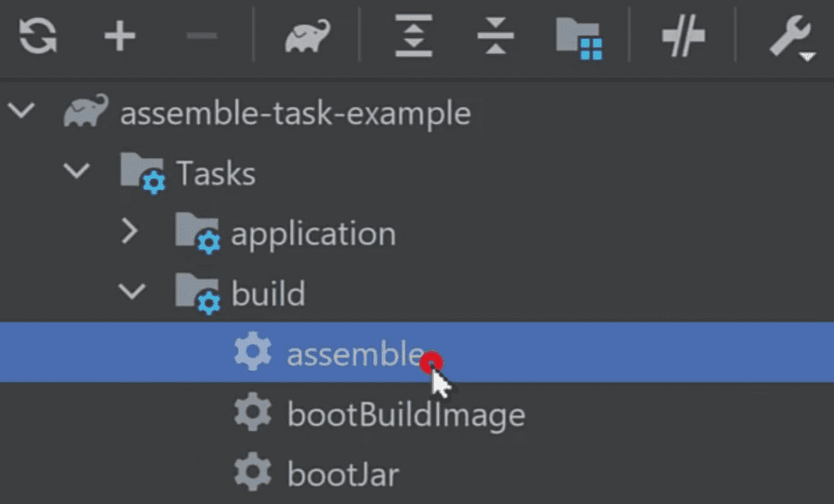Click the Collapse All toolbar icon
This screenshot has height=504, width=834.
[x=496, y=37]
